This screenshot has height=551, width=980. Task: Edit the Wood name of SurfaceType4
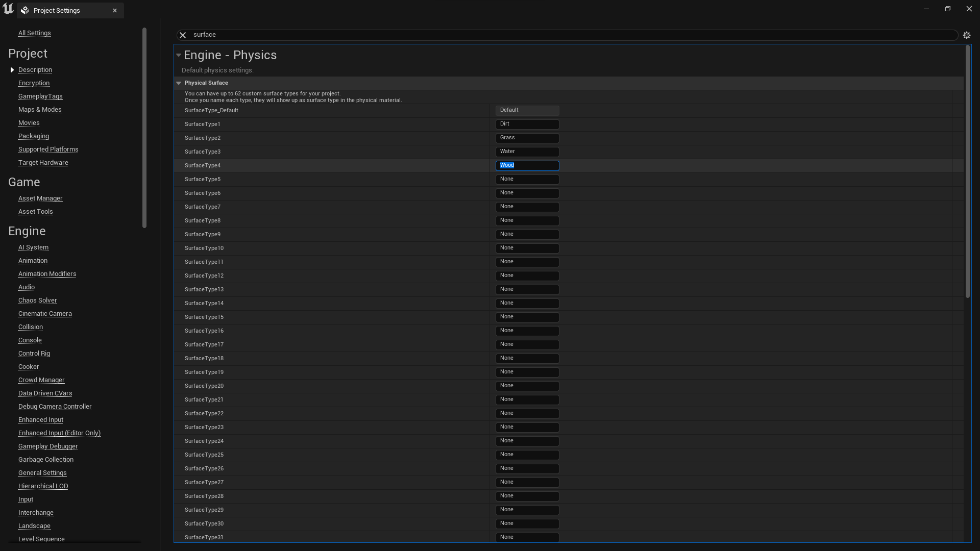527,165
